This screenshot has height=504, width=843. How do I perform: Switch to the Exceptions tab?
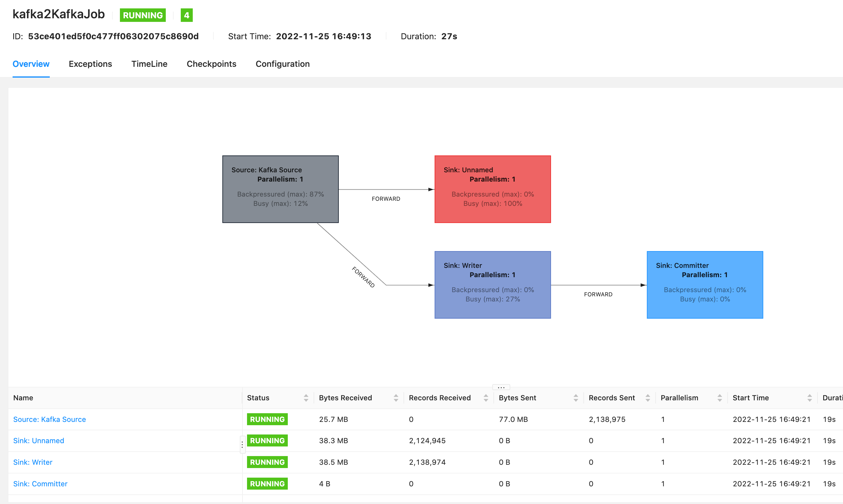pos(90,64)
